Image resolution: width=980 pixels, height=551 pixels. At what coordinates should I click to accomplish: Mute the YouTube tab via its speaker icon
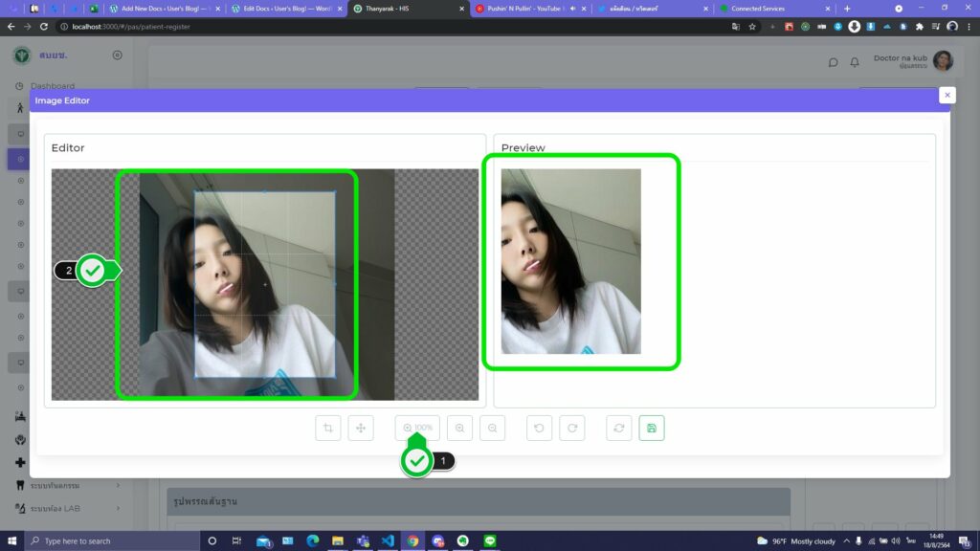point(572,9)
